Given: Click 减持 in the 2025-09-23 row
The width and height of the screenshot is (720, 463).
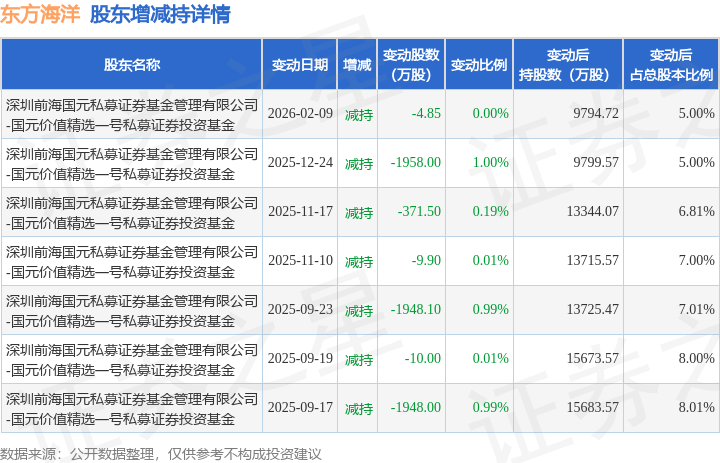Looking at the screenshot, I should (x=359, y=311).
